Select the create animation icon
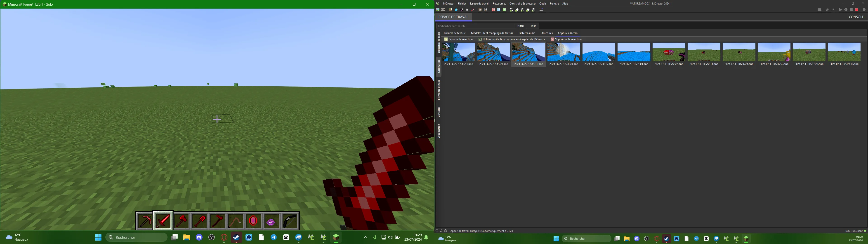Screen dimensions: 868x244 point(443,10)
